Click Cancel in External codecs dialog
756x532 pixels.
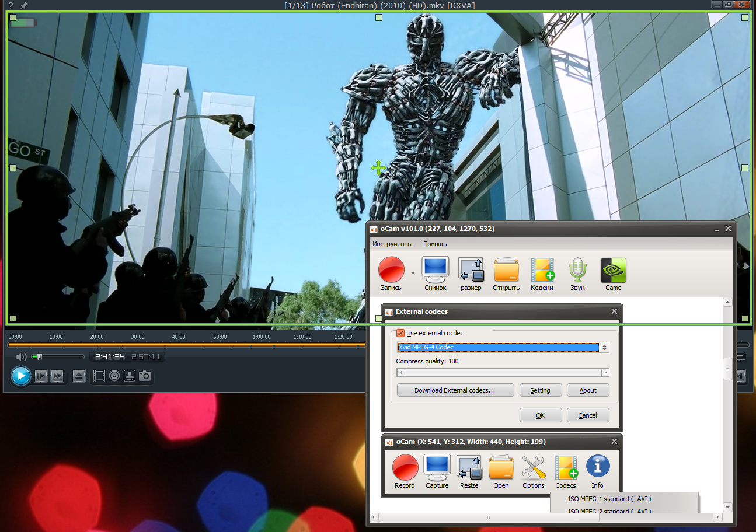pos(588,415)
